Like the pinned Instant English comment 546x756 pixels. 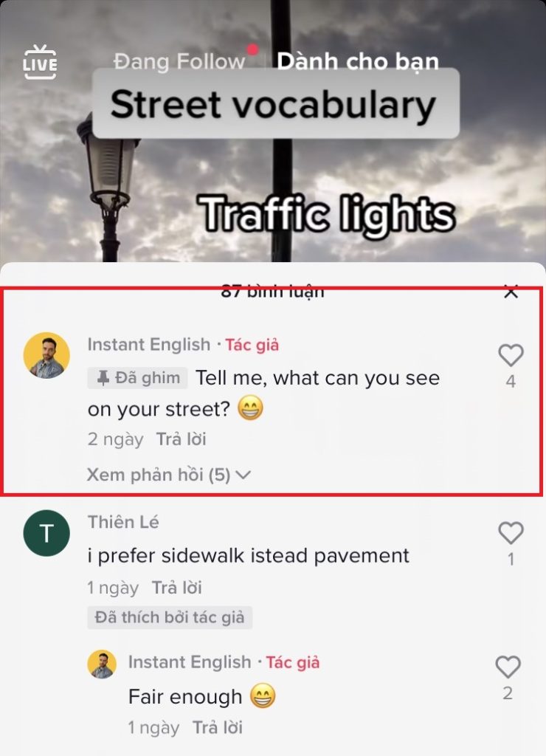[x=511, y=355]
